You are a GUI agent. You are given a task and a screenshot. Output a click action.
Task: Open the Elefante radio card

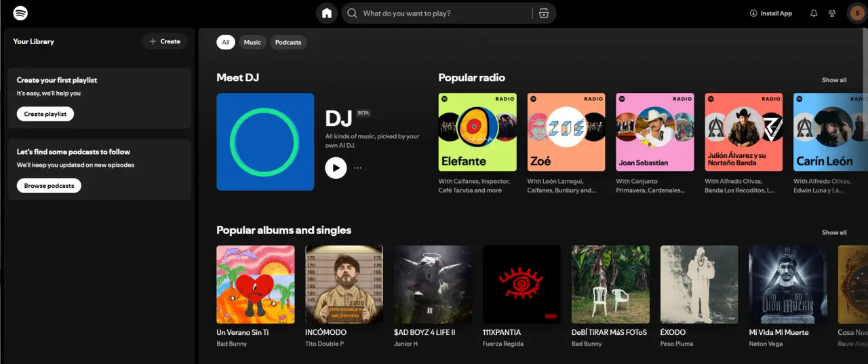pos(477,132)
